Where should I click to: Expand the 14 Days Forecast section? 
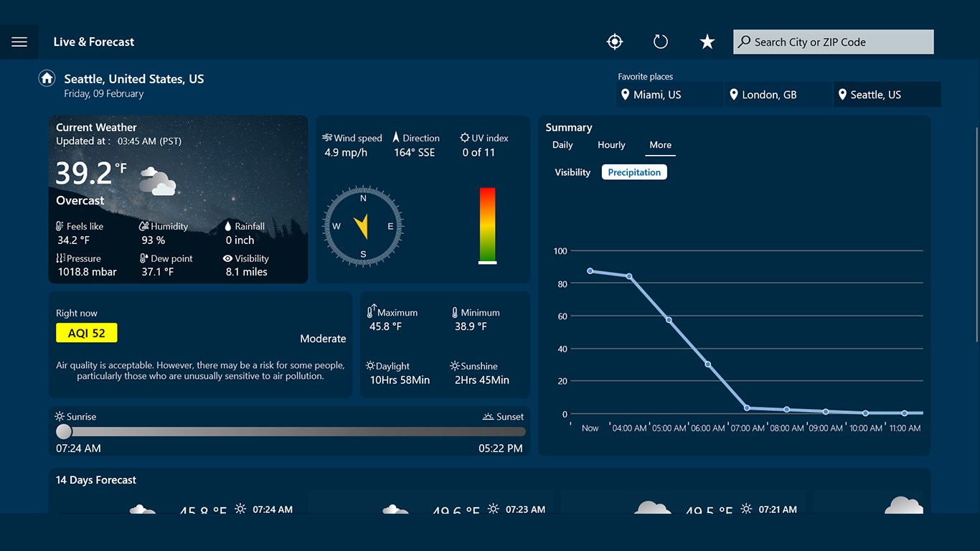[x=95, y=479]
